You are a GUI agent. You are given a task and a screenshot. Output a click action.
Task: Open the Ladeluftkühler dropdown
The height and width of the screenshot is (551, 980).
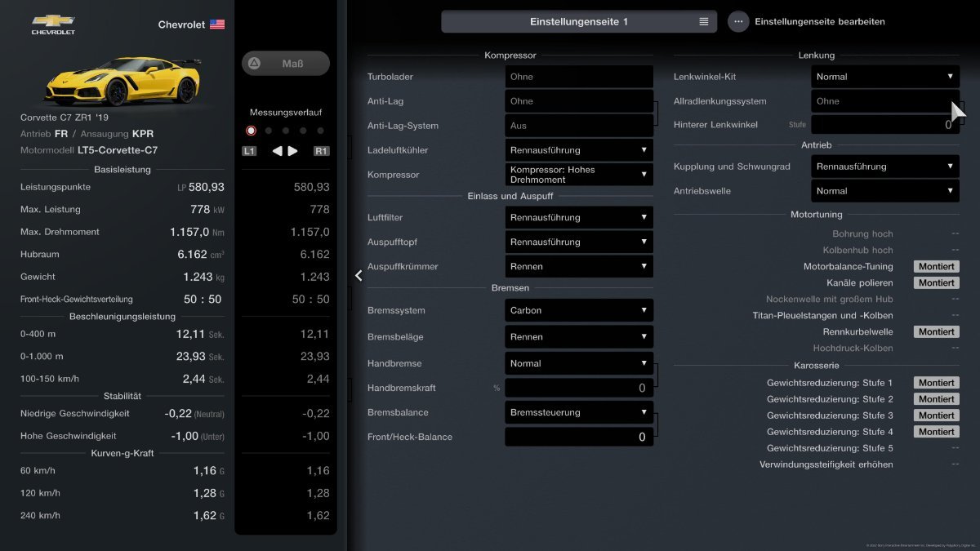pos(579,150)
